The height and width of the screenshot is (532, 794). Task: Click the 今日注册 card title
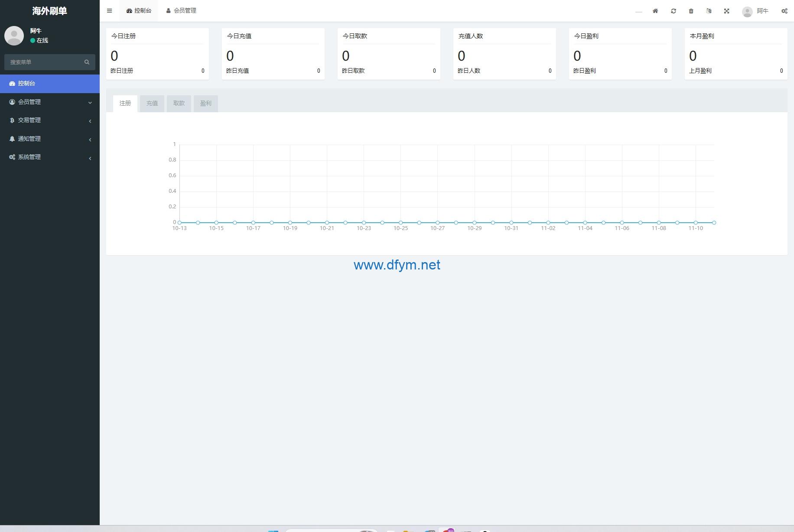click(124, 36)
